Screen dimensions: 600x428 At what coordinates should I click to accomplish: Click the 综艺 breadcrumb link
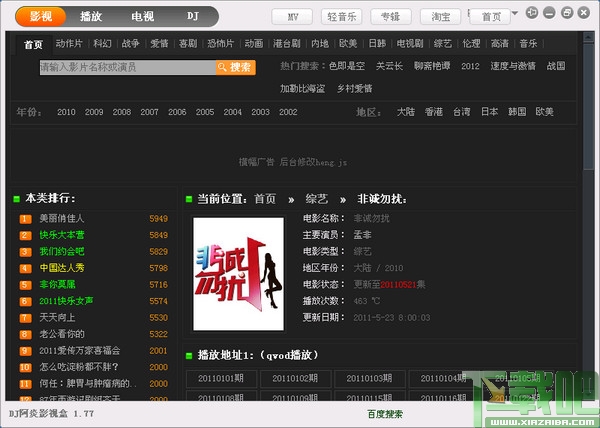click(316, 199)
